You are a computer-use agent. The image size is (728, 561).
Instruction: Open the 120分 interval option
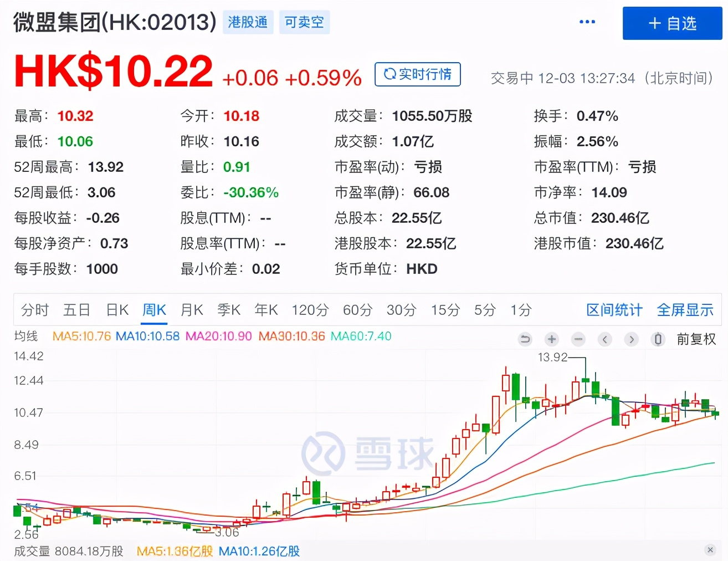coord(310,310)
